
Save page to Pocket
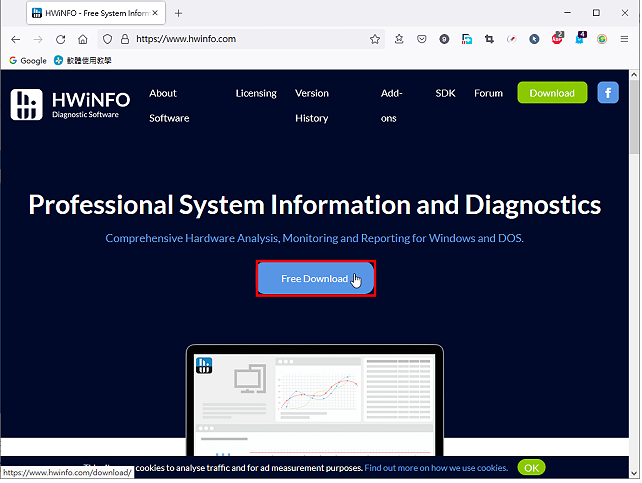(x=422, y=39)
